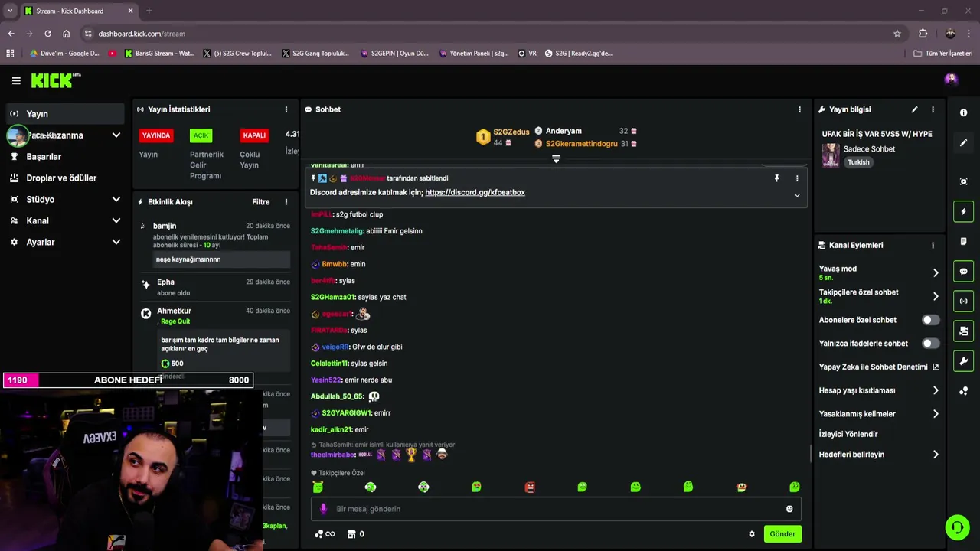Open Yönetim Paneli bookmark
Screen dimensions: 980x551
[x=473, y=54]
